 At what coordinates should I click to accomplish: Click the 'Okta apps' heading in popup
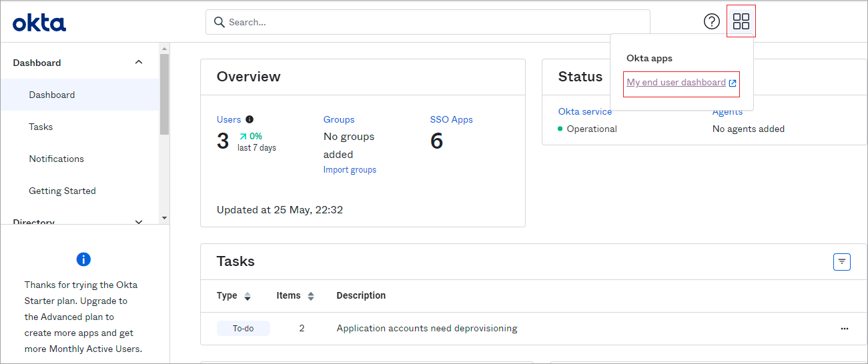650,59
